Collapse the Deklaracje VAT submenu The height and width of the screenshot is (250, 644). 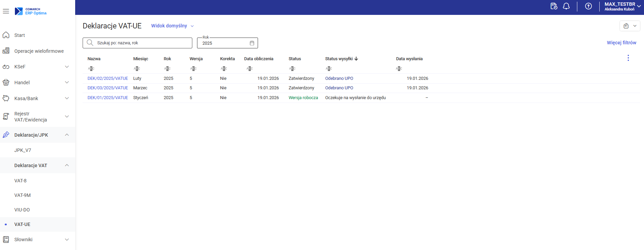[x=67, y=165]
